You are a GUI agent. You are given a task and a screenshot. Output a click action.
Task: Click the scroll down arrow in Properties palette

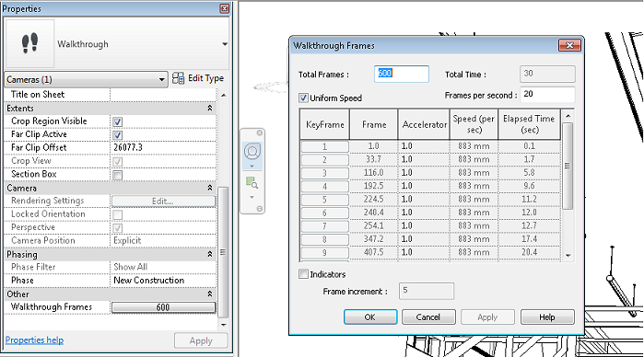tap(224, 325)
